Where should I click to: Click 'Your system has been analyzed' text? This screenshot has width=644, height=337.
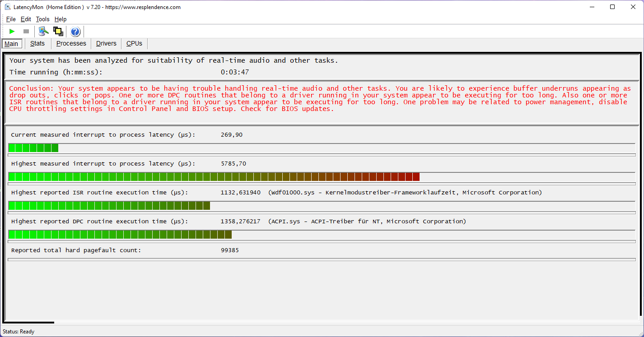tap(173, 60)
